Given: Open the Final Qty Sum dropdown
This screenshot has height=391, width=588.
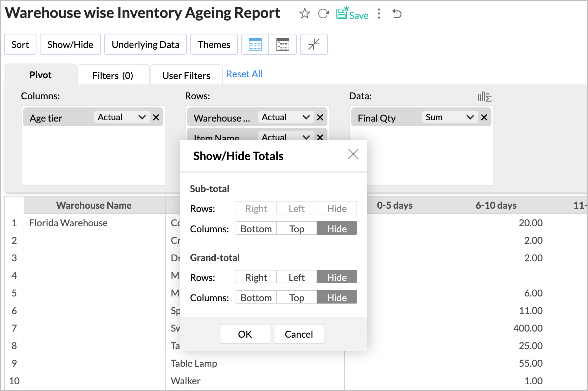Looking at the screenshot, I should [450, 117].
